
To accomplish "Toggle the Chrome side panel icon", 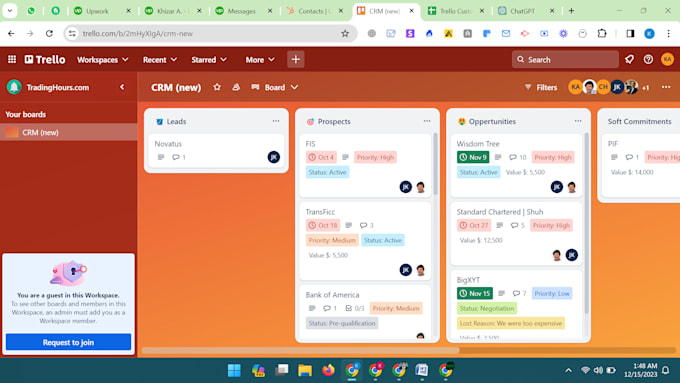I will [x=630, y=33].
